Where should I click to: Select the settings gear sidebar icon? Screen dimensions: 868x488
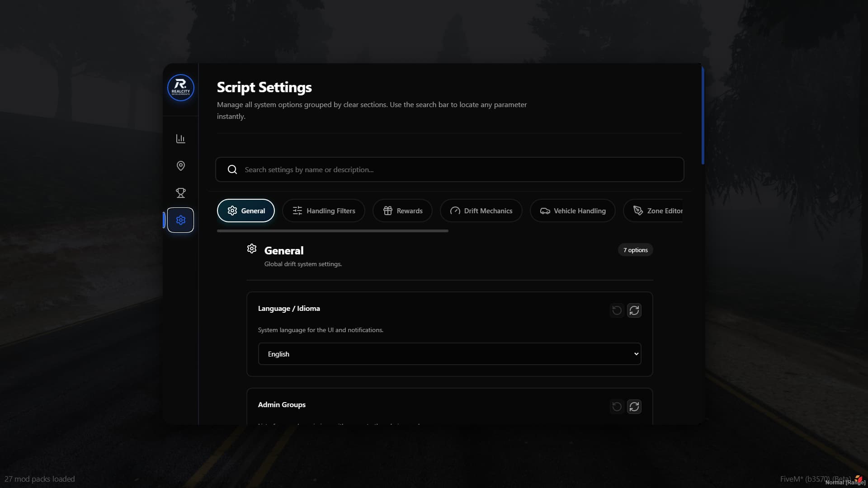point(180,220)
